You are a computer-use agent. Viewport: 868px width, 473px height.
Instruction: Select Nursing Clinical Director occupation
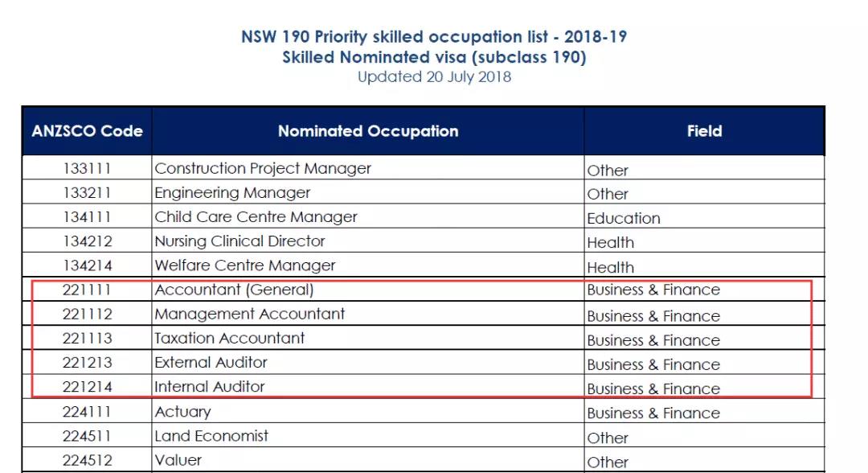coord(240,241)
